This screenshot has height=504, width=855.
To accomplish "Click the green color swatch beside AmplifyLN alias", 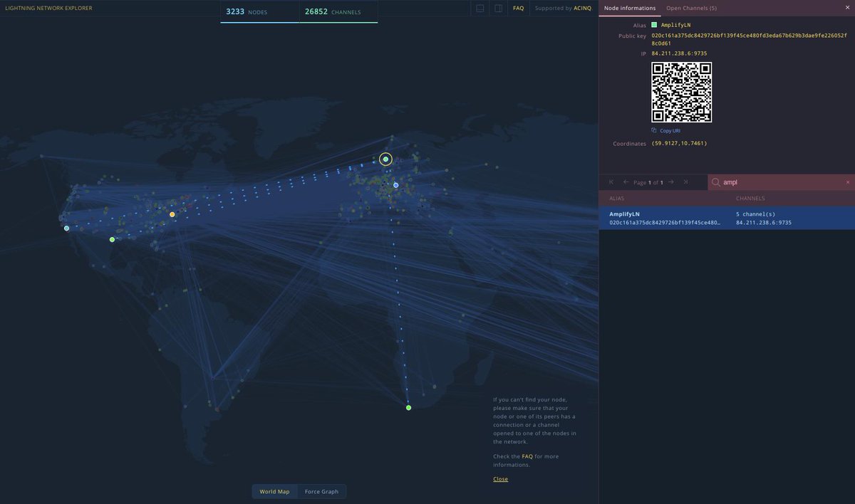I will (653, 24).
